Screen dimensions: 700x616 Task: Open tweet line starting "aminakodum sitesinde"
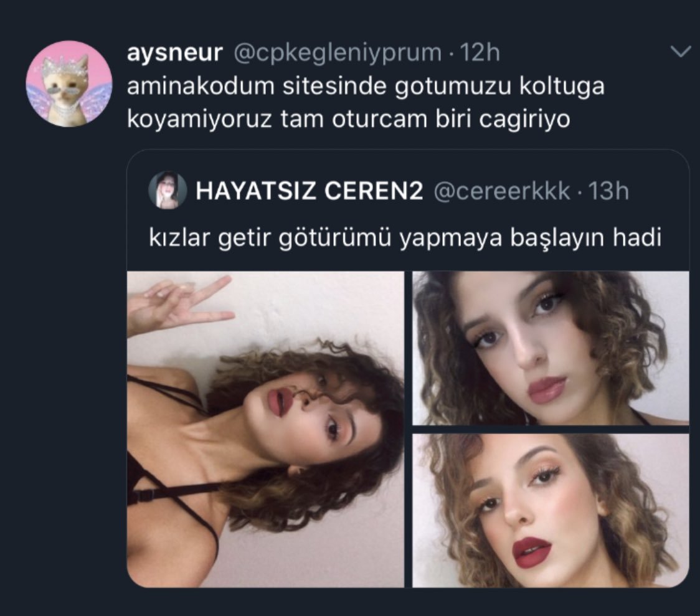[366, 87]
